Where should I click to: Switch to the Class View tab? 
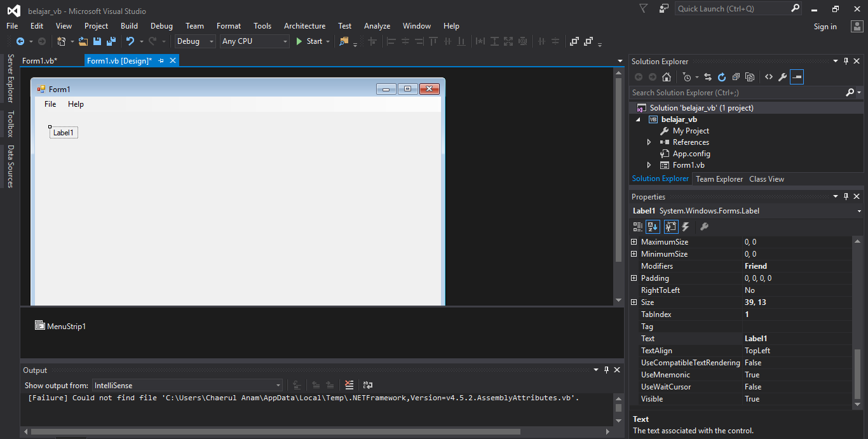(766, 179)
